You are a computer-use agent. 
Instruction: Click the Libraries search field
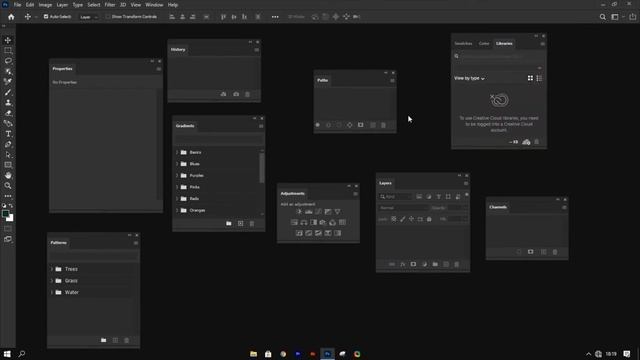pyautogui.click(x=498, y=56)
